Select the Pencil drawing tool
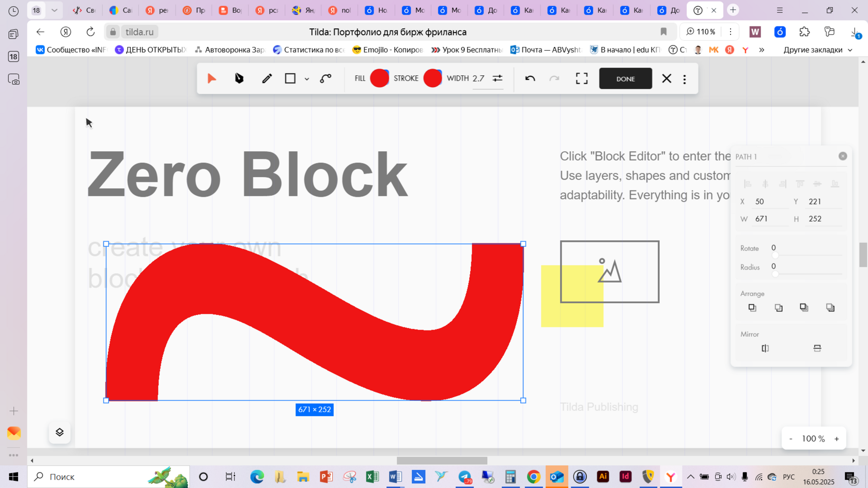868x488 pixels. click(x=266, y=78)
